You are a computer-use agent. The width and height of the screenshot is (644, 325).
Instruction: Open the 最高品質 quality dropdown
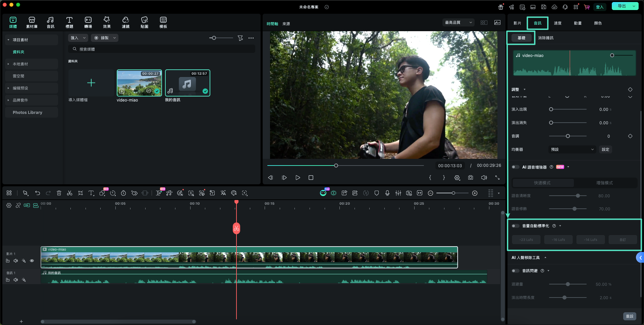(458, 22)
